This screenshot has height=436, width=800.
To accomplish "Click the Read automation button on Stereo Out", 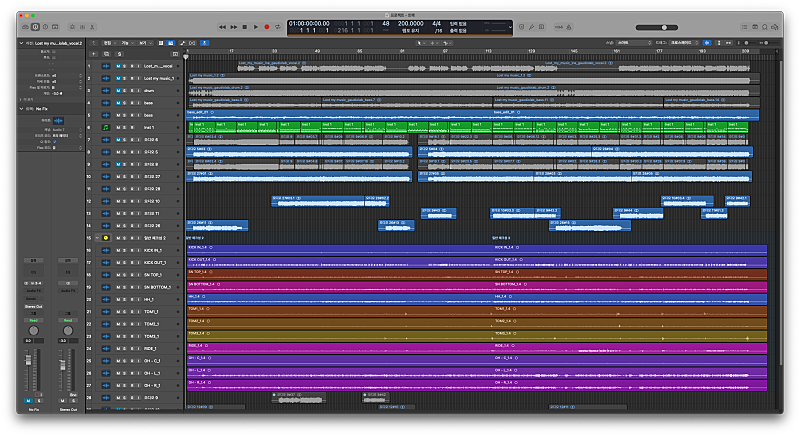I will click(70, 321).
